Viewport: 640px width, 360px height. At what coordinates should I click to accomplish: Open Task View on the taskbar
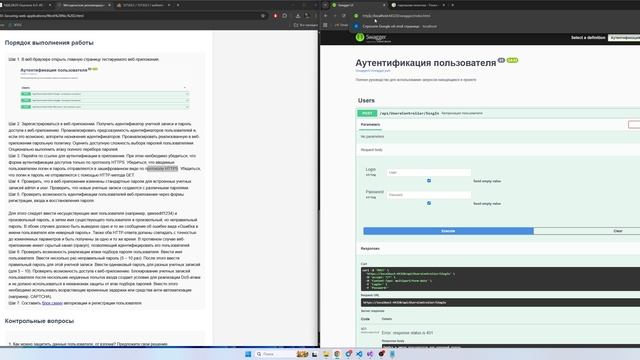tap(314, 354)
